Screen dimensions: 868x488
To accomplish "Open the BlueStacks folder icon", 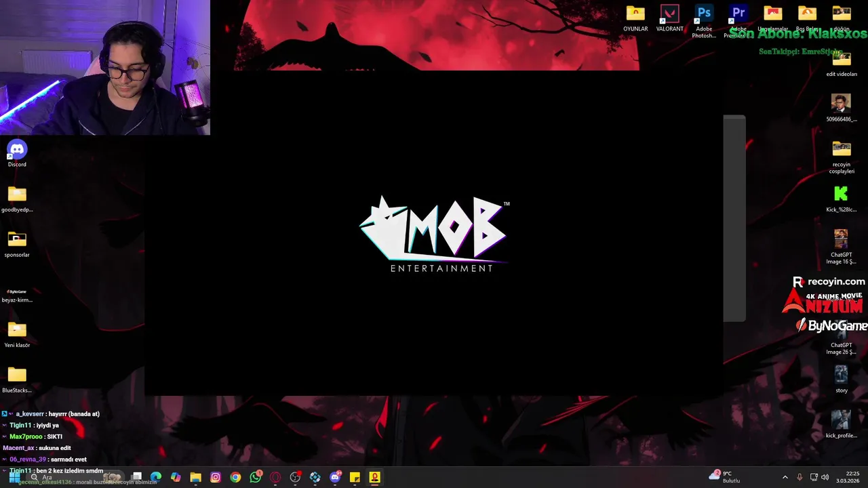I will pyautogui.click(x=17, y=380).
